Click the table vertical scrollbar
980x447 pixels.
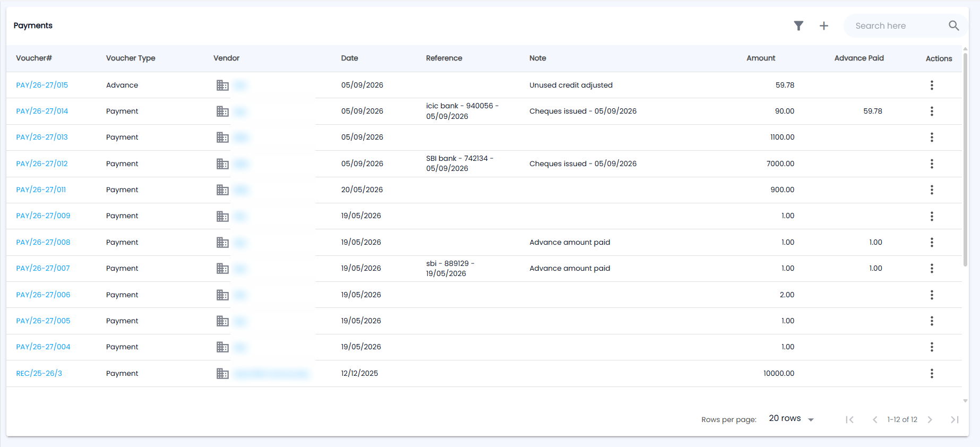[x=965, y=159]
